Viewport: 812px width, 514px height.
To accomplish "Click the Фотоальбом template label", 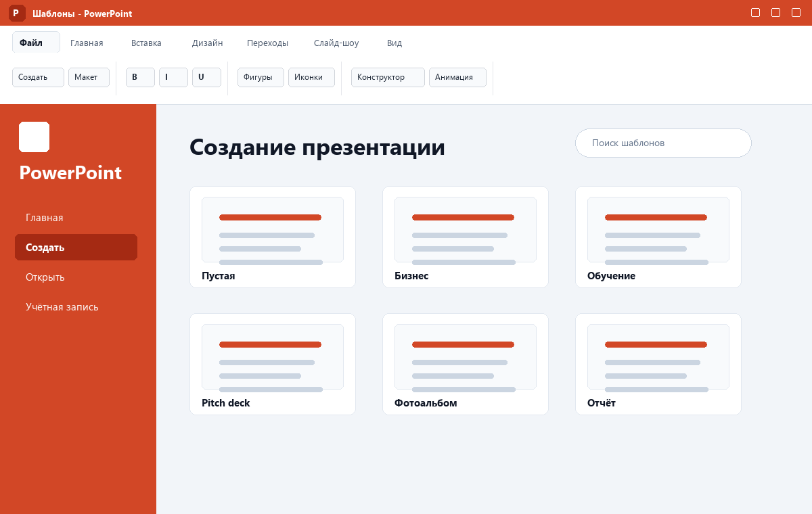I will click(426, 403).
